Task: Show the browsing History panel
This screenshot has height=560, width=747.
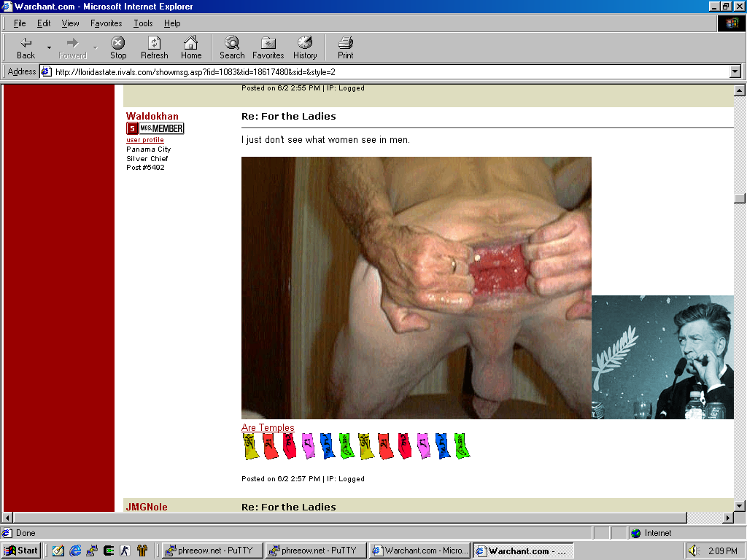Action: (305, 47)
